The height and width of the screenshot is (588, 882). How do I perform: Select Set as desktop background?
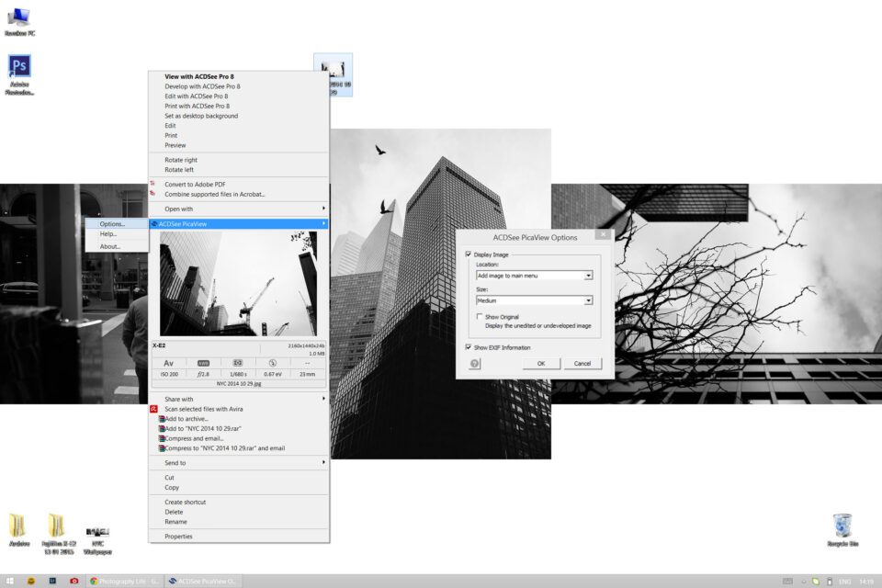click(239, 116)
